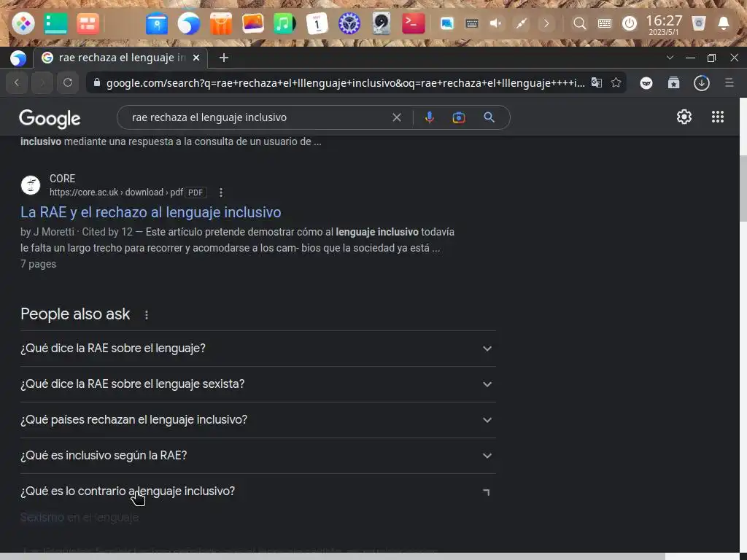Close the current browser tab
This screenshot has height=560, width=747.
click(x=196, y=58)
